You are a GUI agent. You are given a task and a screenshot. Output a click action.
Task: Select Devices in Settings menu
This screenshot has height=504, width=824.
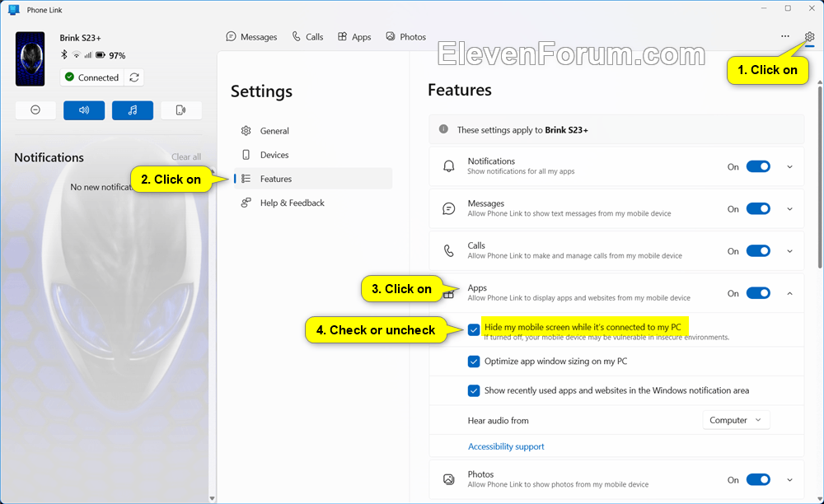click(313, 155)
